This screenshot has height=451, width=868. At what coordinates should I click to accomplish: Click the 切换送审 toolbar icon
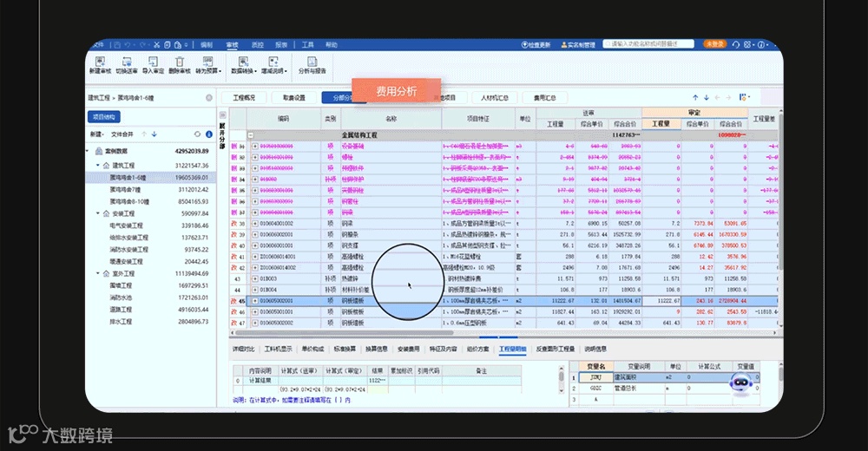(127, 65)
